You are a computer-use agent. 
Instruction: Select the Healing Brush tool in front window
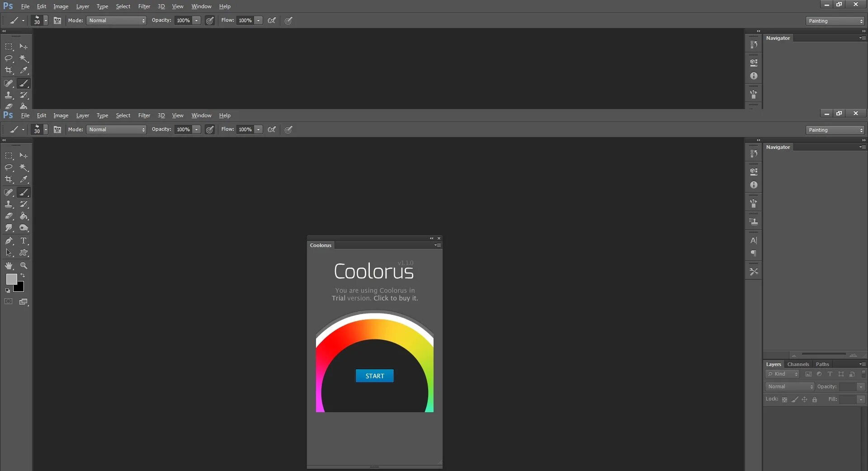coord(9,192)
